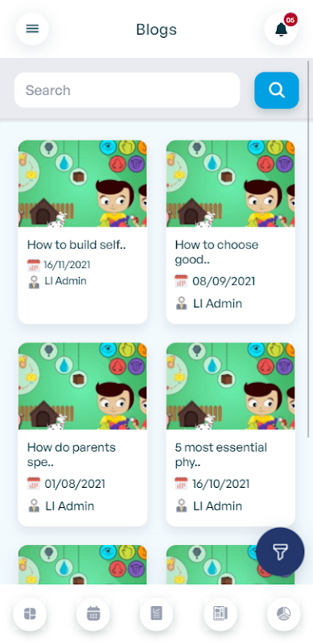
Task: Click thumbnail of '5 most essential phy..' blog
Action: pos(230,386)
